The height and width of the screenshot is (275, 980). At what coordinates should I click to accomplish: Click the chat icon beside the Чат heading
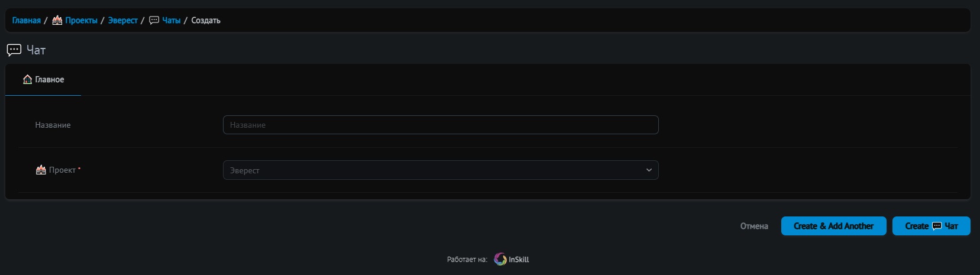pos(14,50)
